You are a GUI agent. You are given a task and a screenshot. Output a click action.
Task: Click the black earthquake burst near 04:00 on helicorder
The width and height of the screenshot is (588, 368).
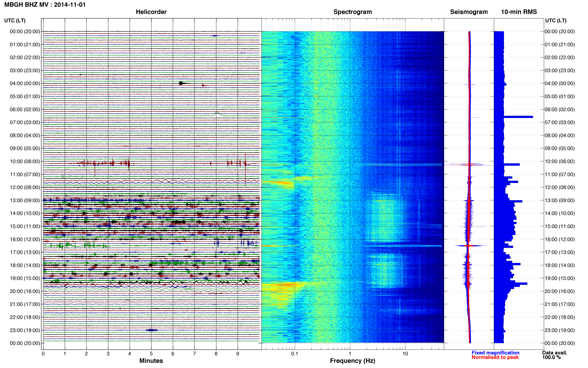[181, 83]
